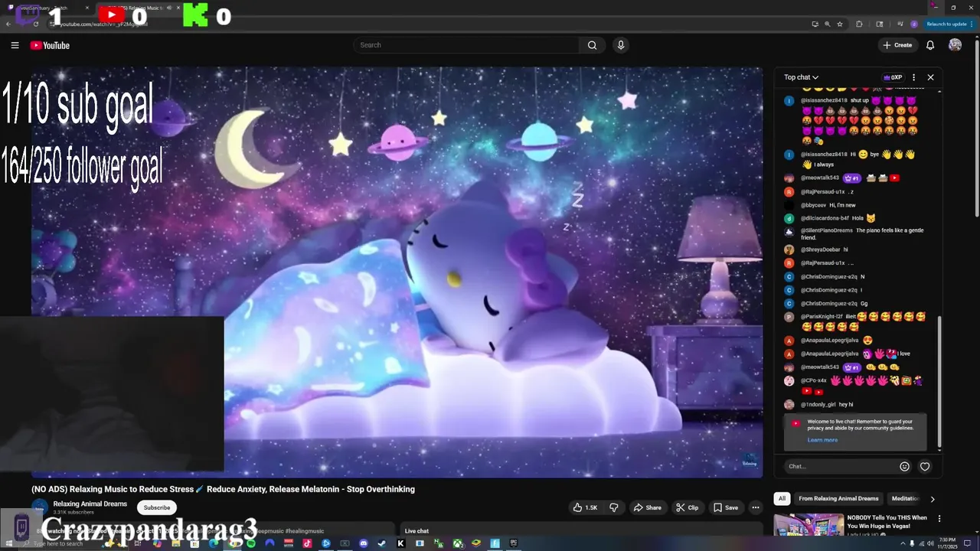
Task: Share the relaxing music video
Action: pos(647,507)
